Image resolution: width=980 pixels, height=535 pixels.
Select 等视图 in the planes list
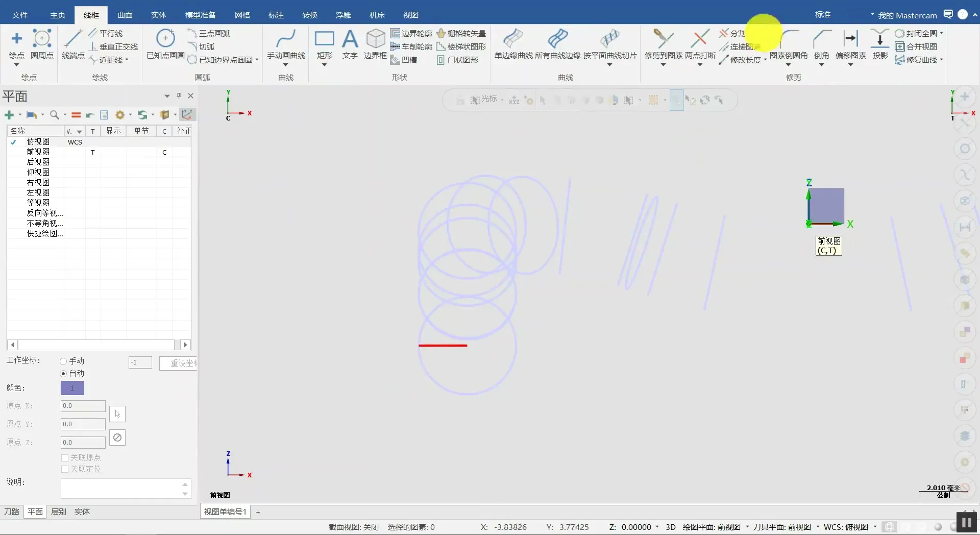[38, 203]
